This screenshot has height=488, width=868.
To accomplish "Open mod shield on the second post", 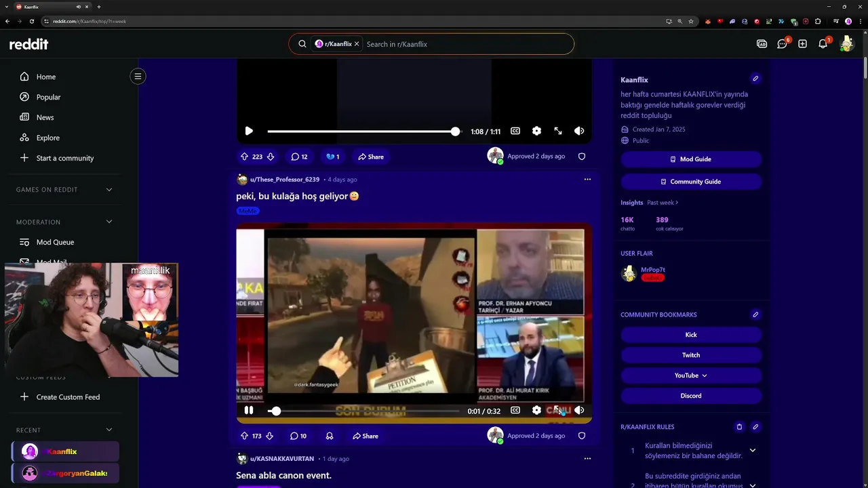I will pyautogui.click(x=581, y=435).
